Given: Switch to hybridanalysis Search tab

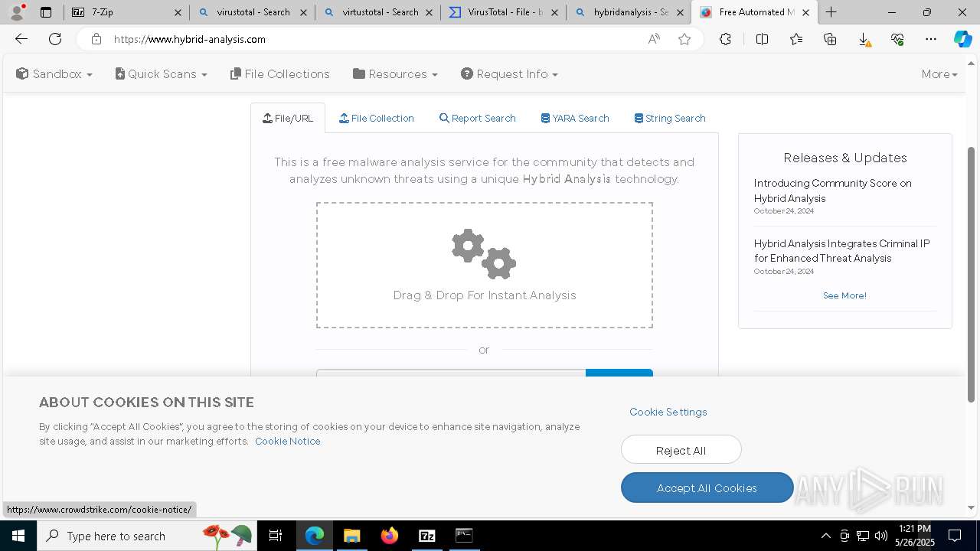Looking at the screenshot, I should tap(629, 12).
